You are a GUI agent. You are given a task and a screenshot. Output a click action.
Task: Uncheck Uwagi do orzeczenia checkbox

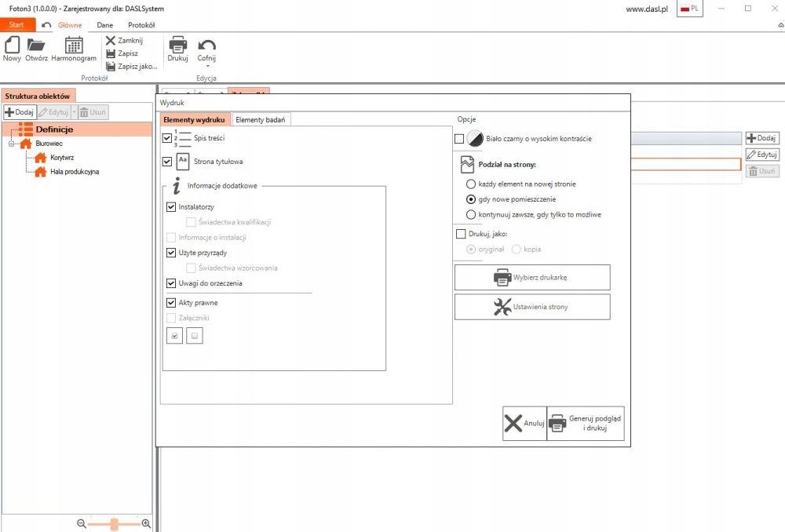(171, 283)
